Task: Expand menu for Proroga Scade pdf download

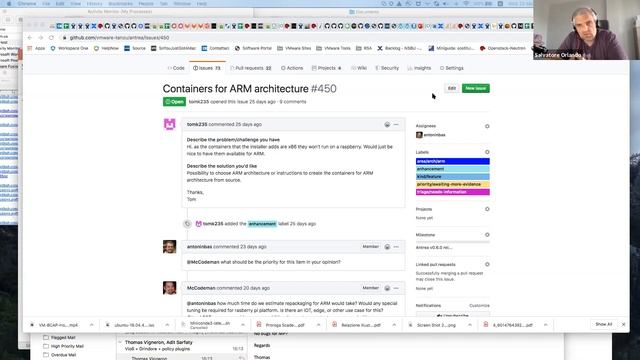Action: point(318,325)
